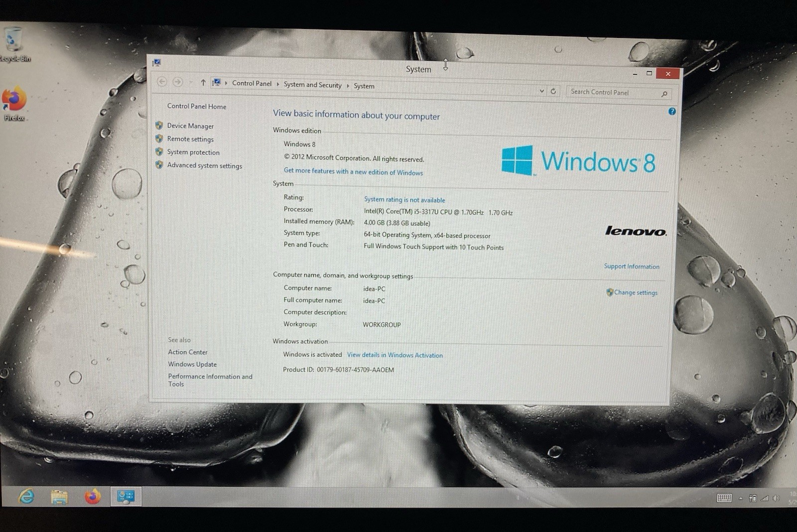Show hidden tray icons arrow
The width and height of the screenshot is (797, 532).
click(x=741, y=498)
